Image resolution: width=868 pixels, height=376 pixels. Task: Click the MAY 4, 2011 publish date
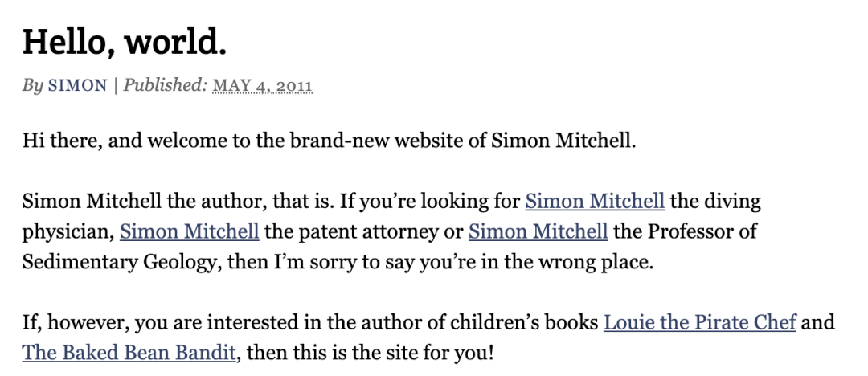click(262, 86)
